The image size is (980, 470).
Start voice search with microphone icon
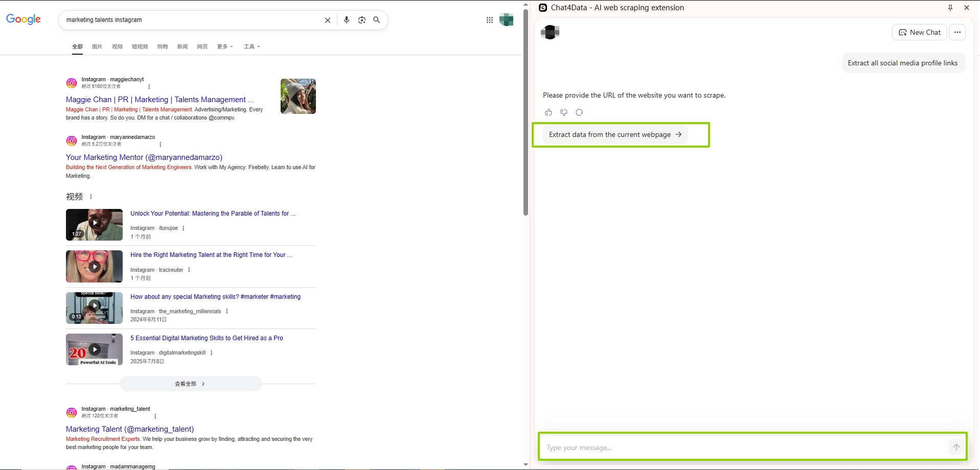[x=347, y=20]
